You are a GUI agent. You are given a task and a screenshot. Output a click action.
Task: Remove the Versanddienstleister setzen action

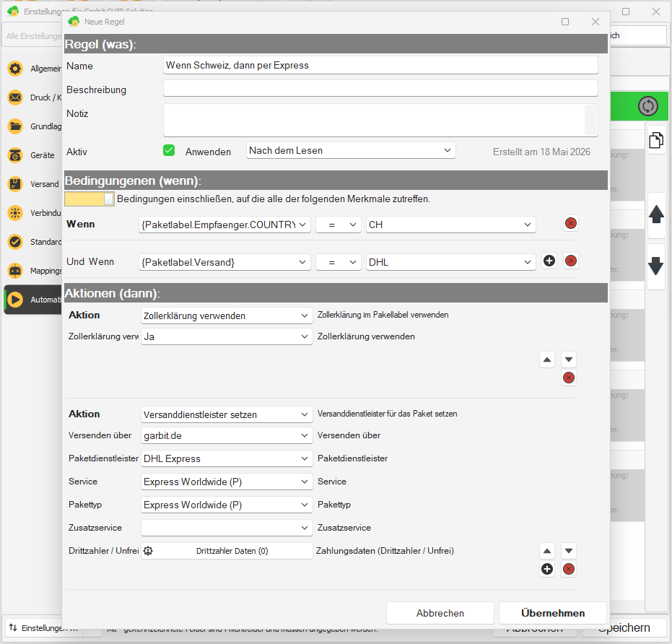click(568, 569)
